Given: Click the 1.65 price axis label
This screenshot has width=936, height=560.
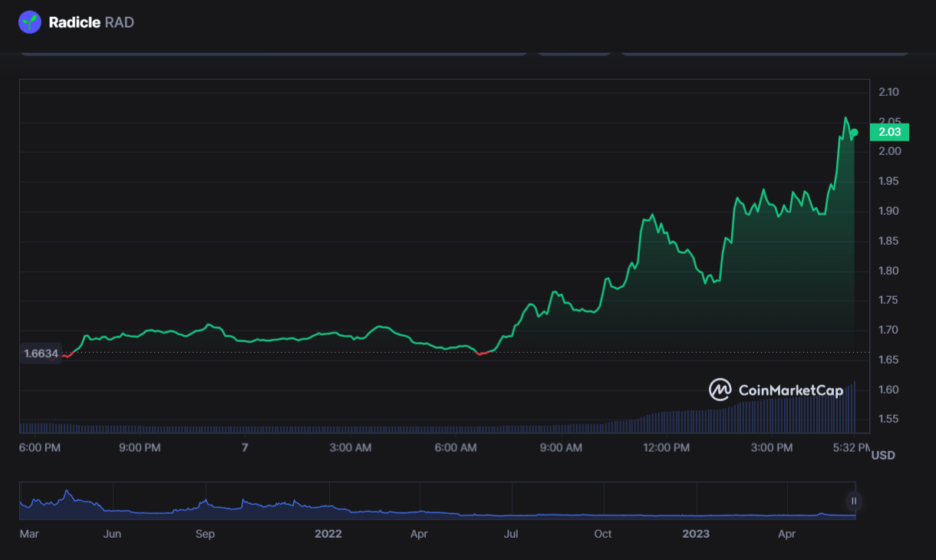Looking at the screenshot, I should [888, 360].
